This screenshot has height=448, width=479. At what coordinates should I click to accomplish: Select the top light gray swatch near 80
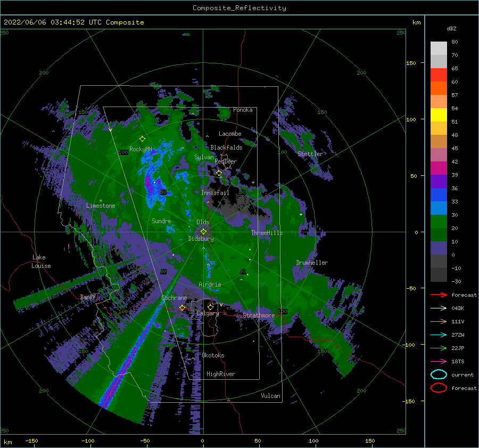(439, 48)
